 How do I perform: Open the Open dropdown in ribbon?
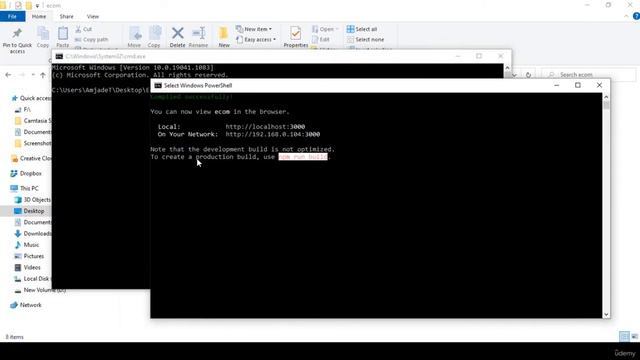coord(325,29)
